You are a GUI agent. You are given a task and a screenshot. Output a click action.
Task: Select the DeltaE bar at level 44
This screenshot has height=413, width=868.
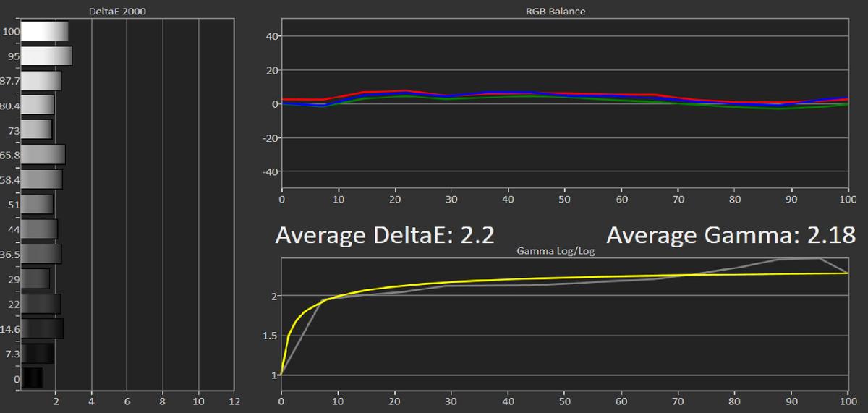(39, 229)
